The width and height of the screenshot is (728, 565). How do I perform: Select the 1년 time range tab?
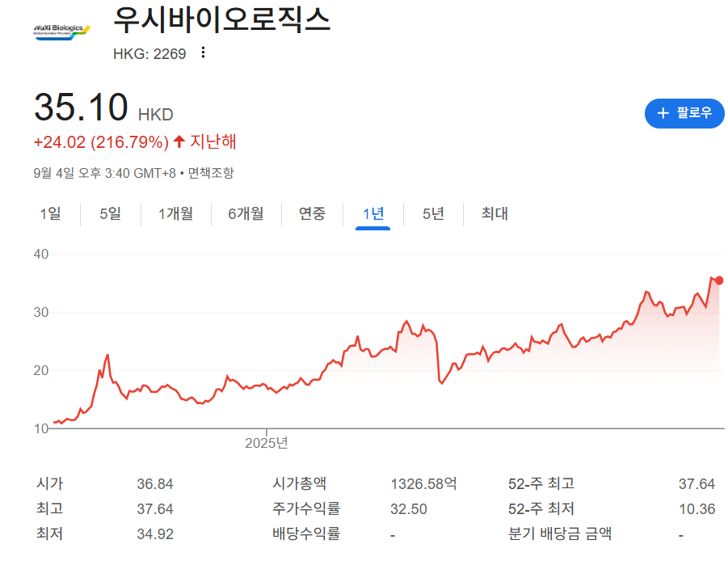372,213
